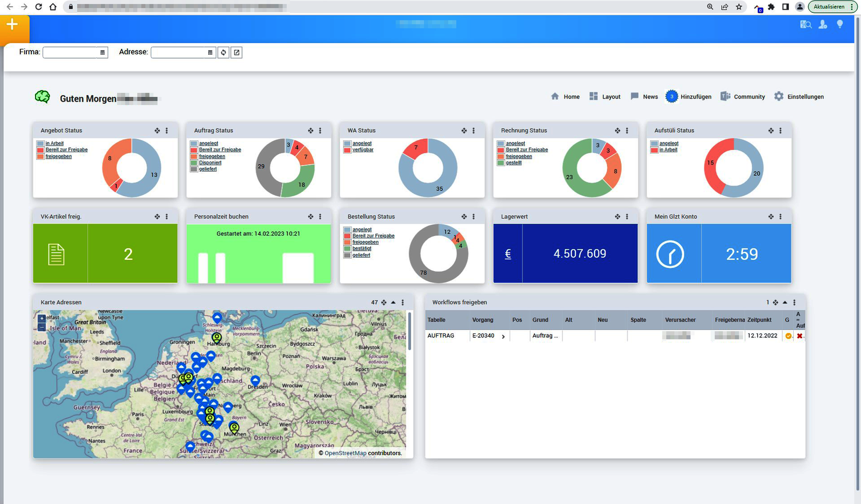Click the refresh icon next to Adresse field
861x504 pixels.
coord(223,52)
